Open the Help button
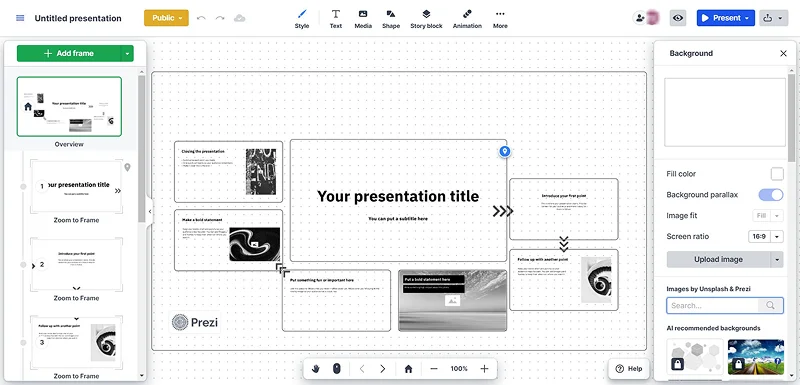800x385 pixels. [629, 369]
